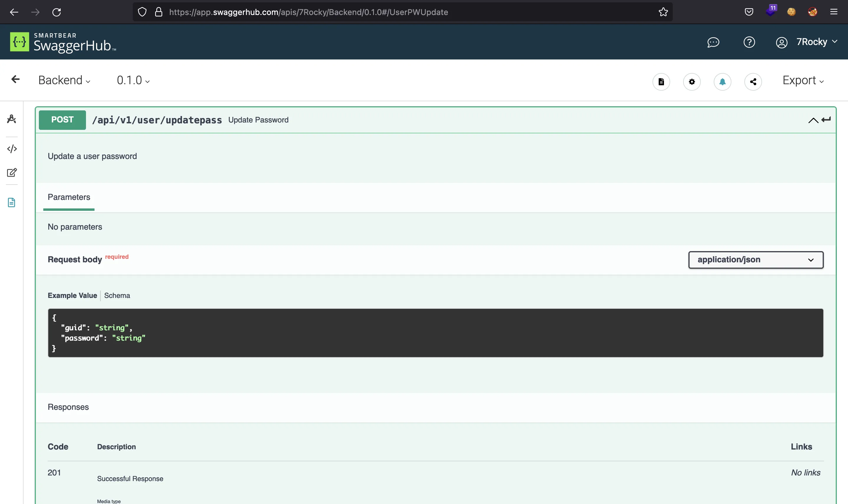Open the tracking protection shield icon
Viewport: 848px width, 504px height.
pos(142,12)
